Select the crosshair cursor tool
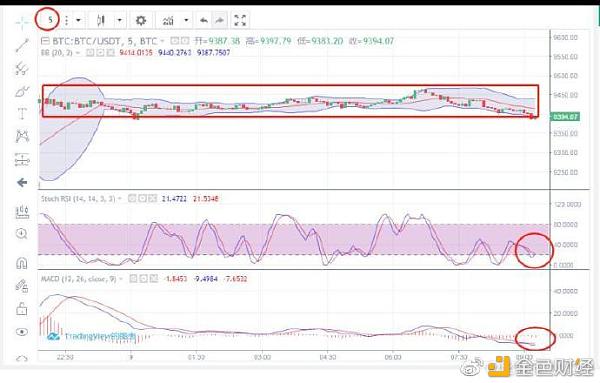The image size is (600, 383). pos(22,23)
